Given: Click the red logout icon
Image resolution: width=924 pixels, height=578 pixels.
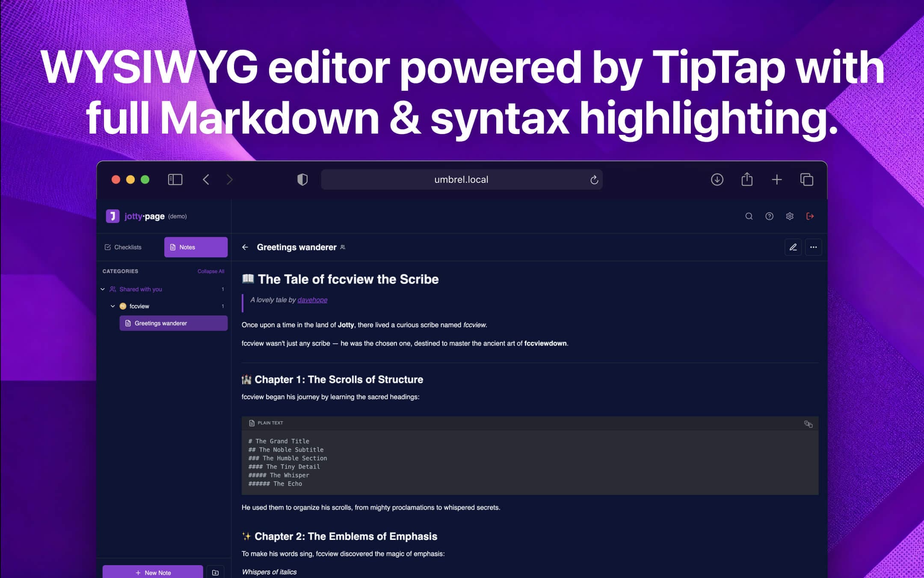Looking at the screenshot, I should coord(810,216).
